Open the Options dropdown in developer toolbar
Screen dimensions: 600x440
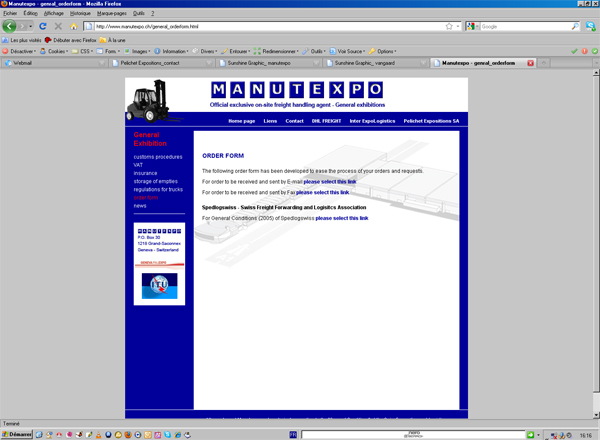[x=383, y=51]
